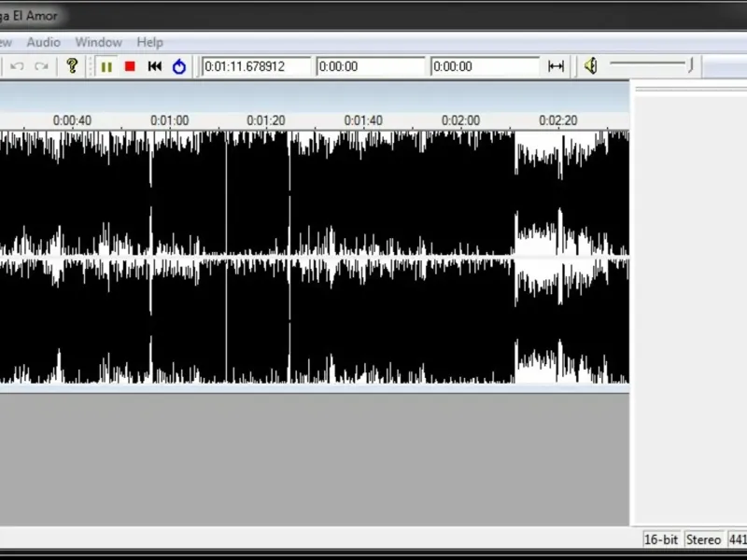Open the Audio menu
The height and width of the screenshot is (560, 747).
43,42
